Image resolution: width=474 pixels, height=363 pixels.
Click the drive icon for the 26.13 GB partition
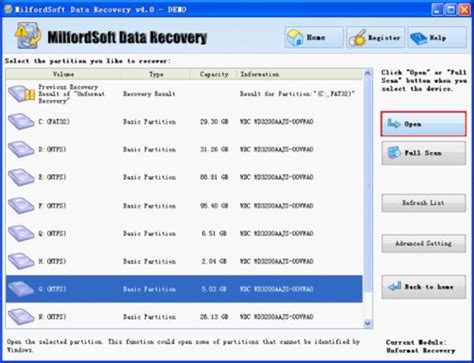tap(21, 316)
